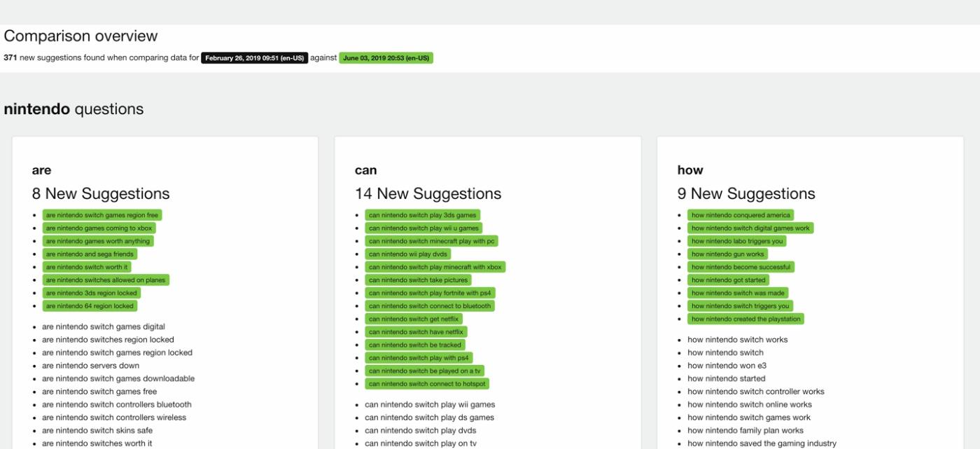The width and height of the screenshot is (980, 449).
Task: Select 'how nintendo gun works' tag
Action: tap(727, 254)
